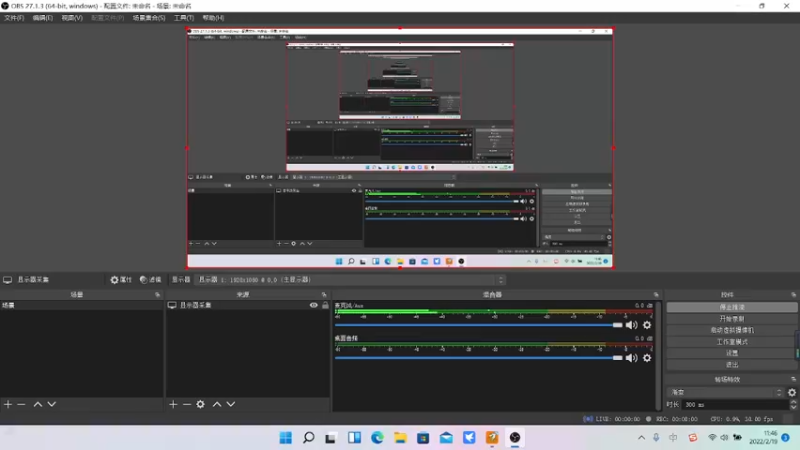Screen dimensions: 800x450
Task: Open the File (文件) menu
Action: (x=14, y=18)
